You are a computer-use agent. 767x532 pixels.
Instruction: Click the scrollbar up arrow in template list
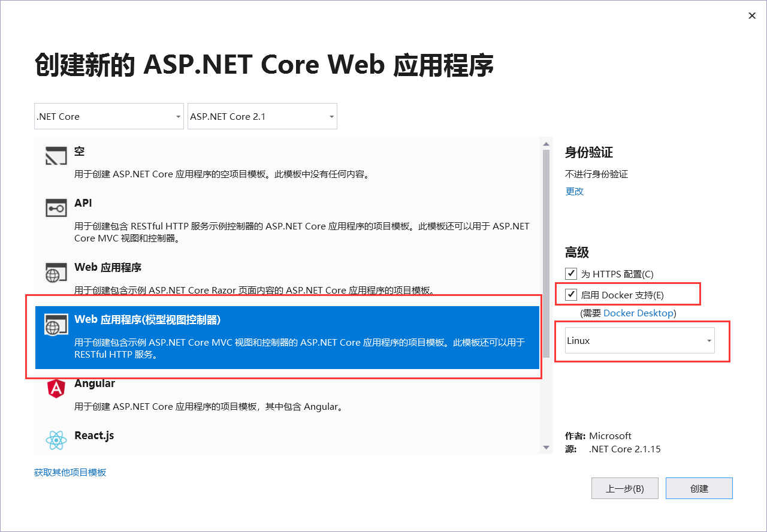[x=546, y=143]
